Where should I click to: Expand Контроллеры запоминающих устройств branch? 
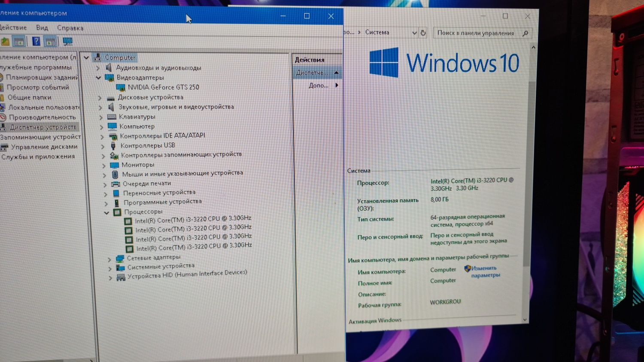[x=103, y=156]
